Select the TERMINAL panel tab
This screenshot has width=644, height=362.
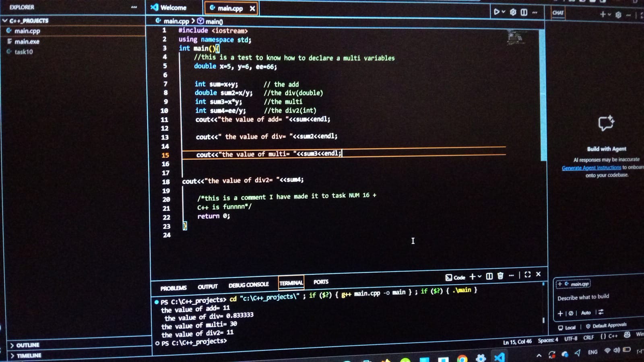pos(291,283)
